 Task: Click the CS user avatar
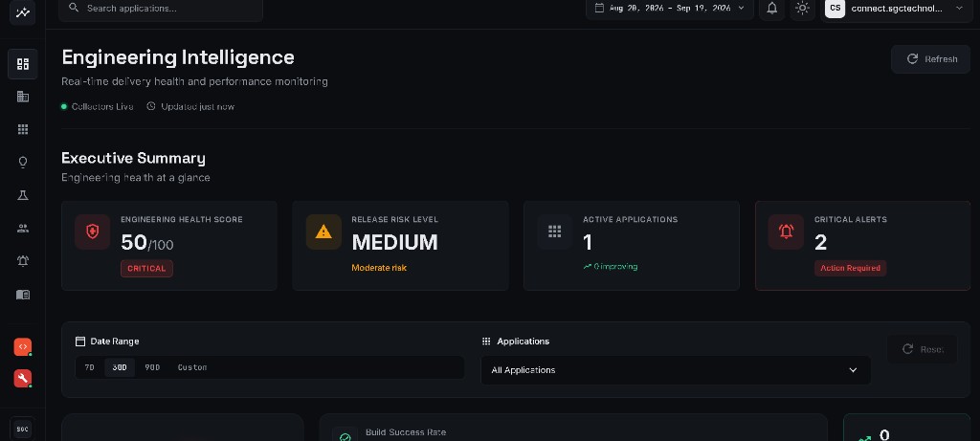coord(835,8)
